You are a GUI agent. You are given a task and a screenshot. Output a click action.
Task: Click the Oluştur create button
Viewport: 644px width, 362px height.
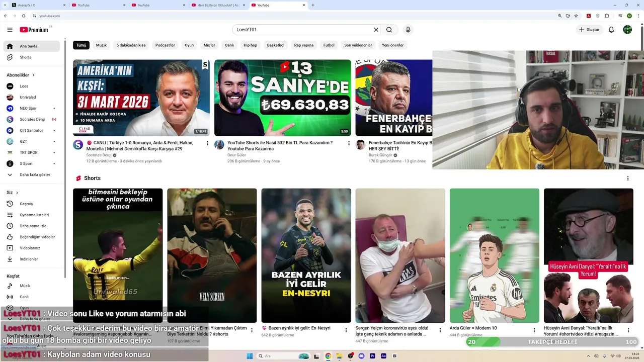(x=589, y=30)
